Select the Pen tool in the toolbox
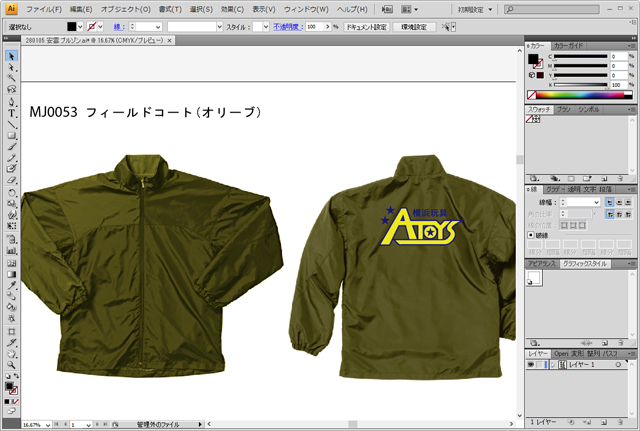This screenshot has height=431, width=640. click(x=11, y=101)
